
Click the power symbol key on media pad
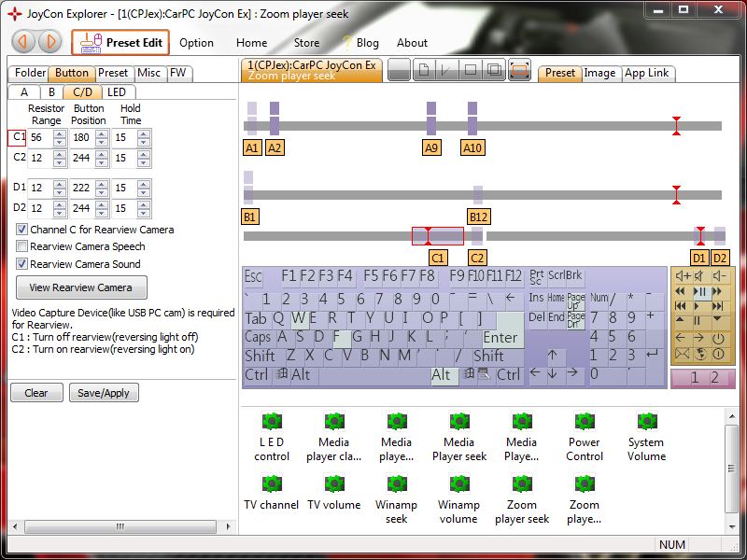coord(718,339)
